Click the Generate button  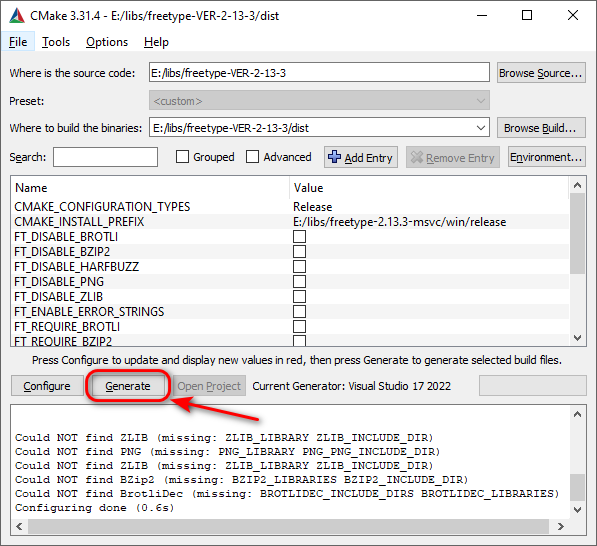pyautogui.click(x=128, y=386)
